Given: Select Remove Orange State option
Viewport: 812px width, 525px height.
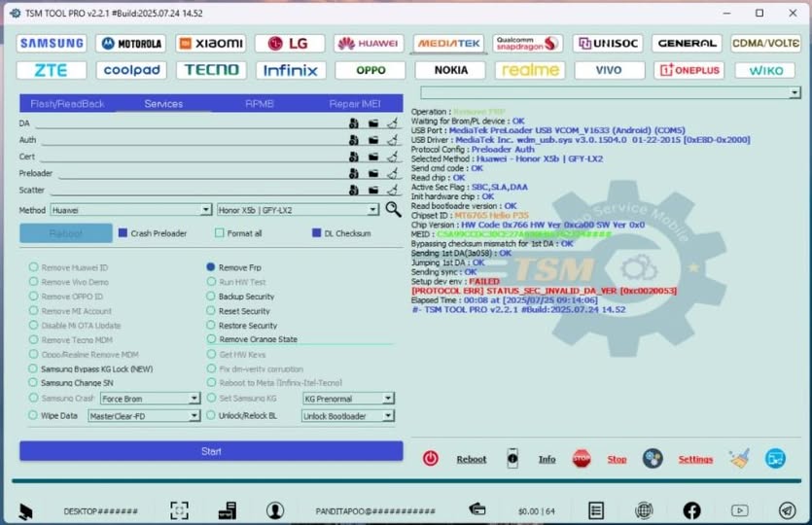Looking at the screenshot, I should (x=211, y=339).
